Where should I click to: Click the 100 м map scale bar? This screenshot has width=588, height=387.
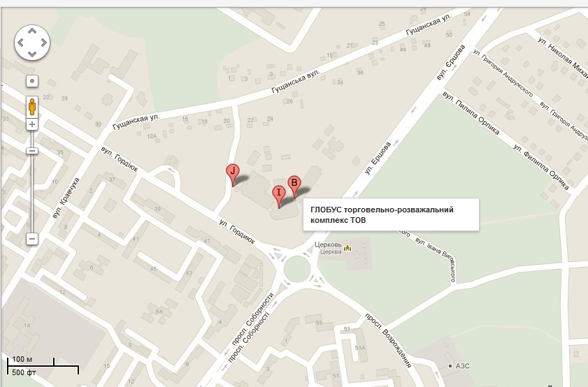[x=43, y=365]
